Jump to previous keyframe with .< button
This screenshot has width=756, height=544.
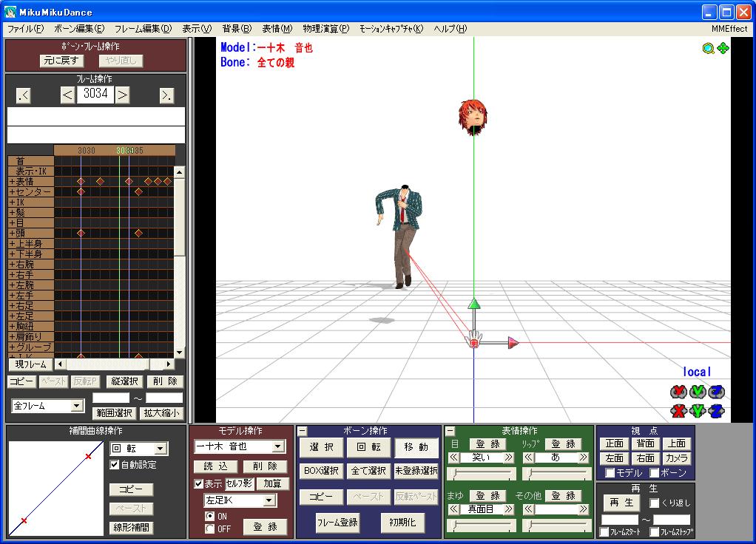23,95
